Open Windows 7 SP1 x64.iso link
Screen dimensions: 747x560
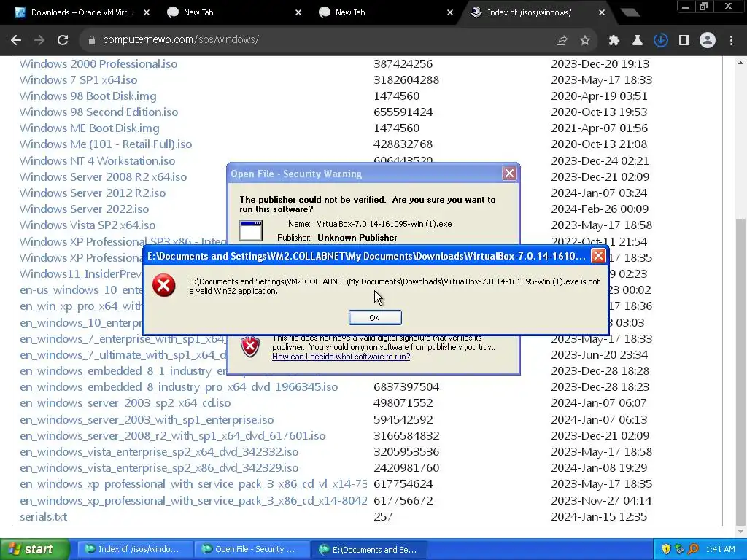pyautogui.click(x=78, y=80)
